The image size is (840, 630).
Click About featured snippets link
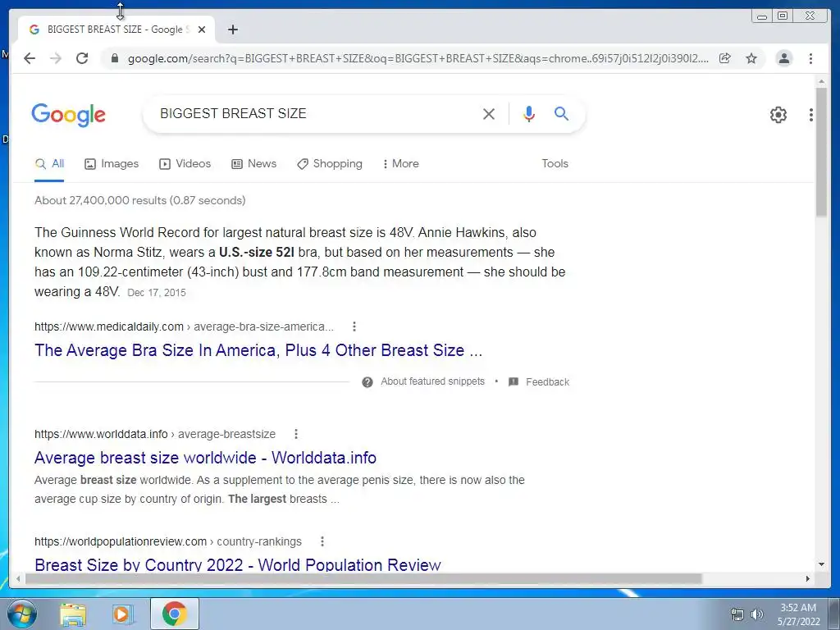tap(432, 381)
